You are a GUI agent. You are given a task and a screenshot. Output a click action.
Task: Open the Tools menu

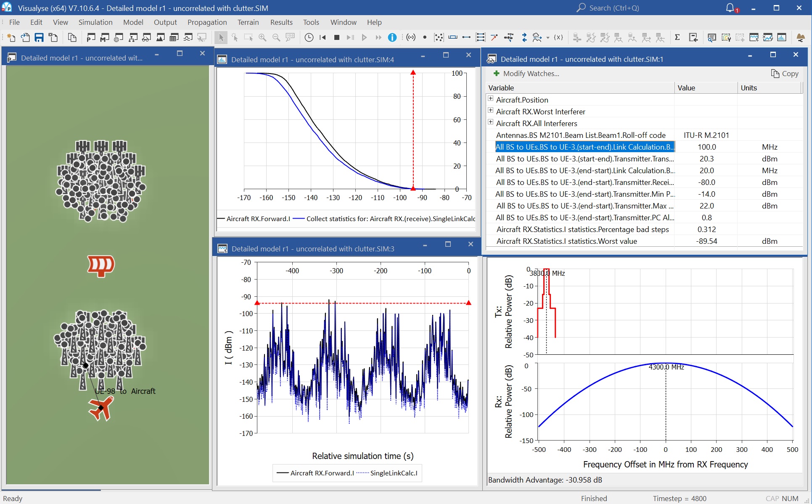point(311,22)
